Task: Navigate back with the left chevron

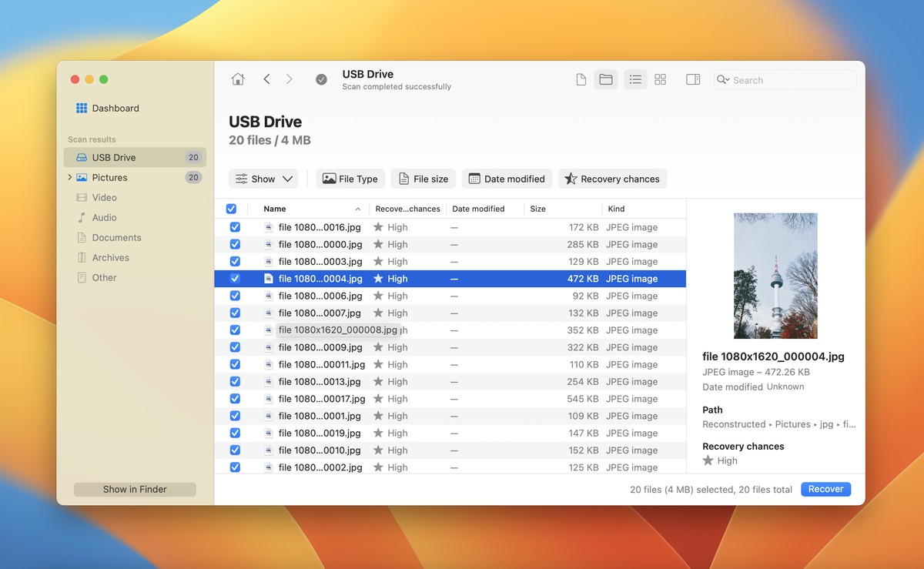Action: click(266, 79)
